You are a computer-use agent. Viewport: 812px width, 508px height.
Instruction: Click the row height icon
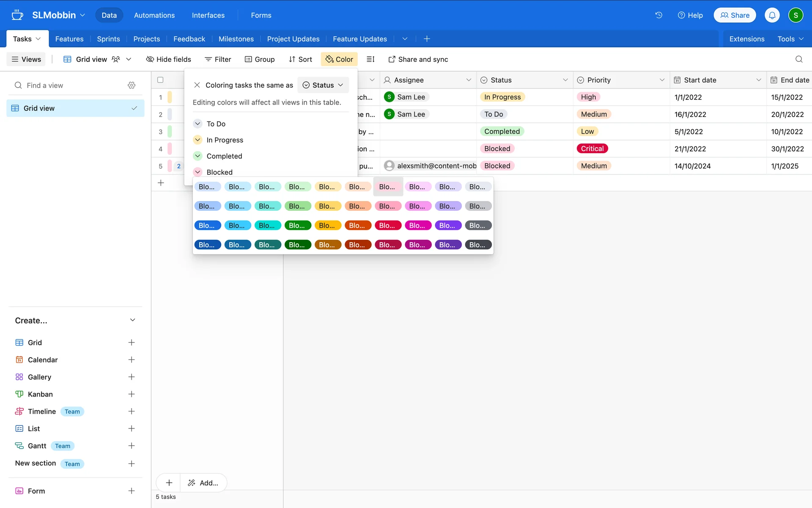[370, 59]
